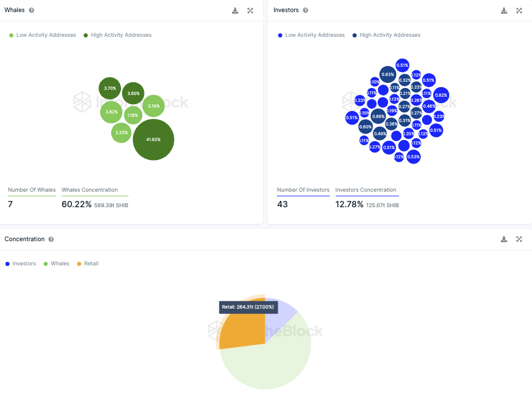Toggle Whales Low Activity Addresses legend

43,35
